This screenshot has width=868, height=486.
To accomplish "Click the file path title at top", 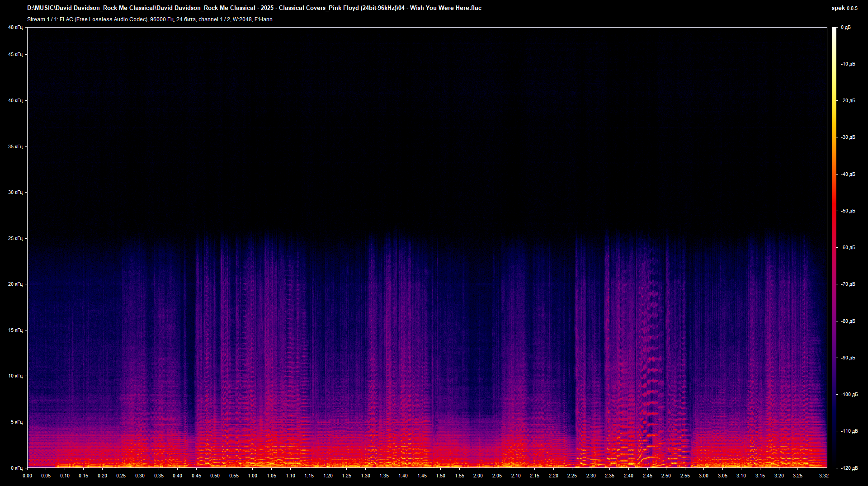I will coord(254,8).
